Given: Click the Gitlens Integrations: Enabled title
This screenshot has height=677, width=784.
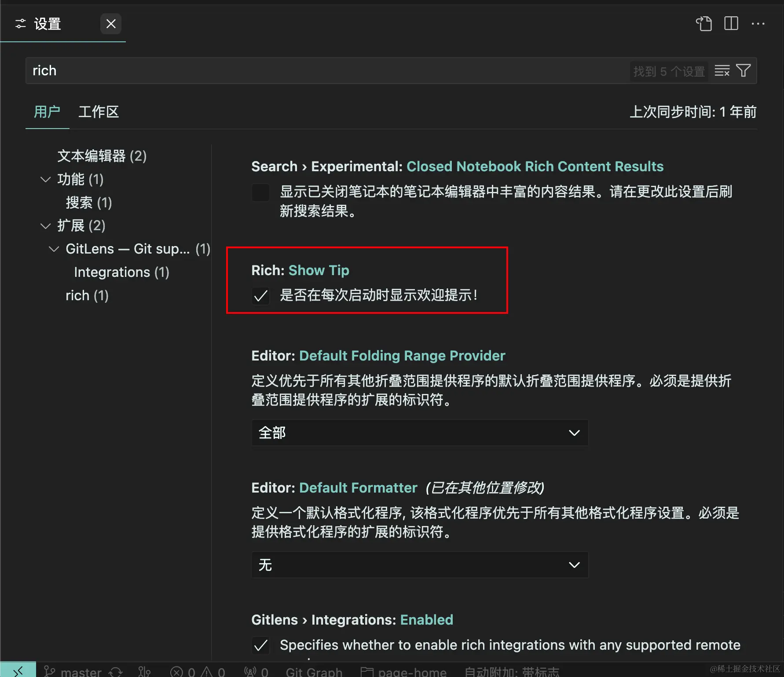Looking at the screenshot, I should click(x=352, y=620).
